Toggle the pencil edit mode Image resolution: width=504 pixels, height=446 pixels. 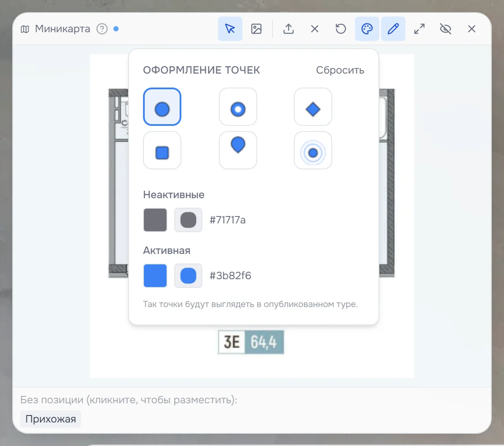click(393, 29)
